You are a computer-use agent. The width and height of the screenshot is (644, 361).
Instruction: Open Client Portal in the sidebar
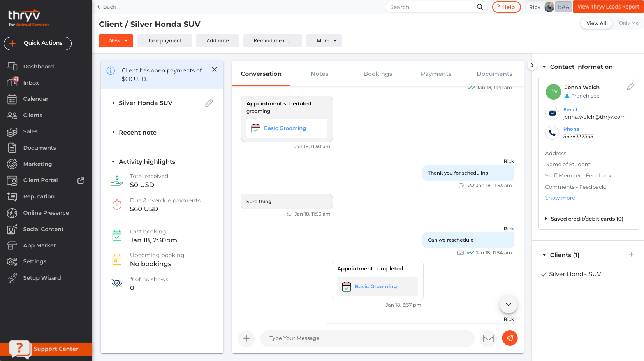40,180
